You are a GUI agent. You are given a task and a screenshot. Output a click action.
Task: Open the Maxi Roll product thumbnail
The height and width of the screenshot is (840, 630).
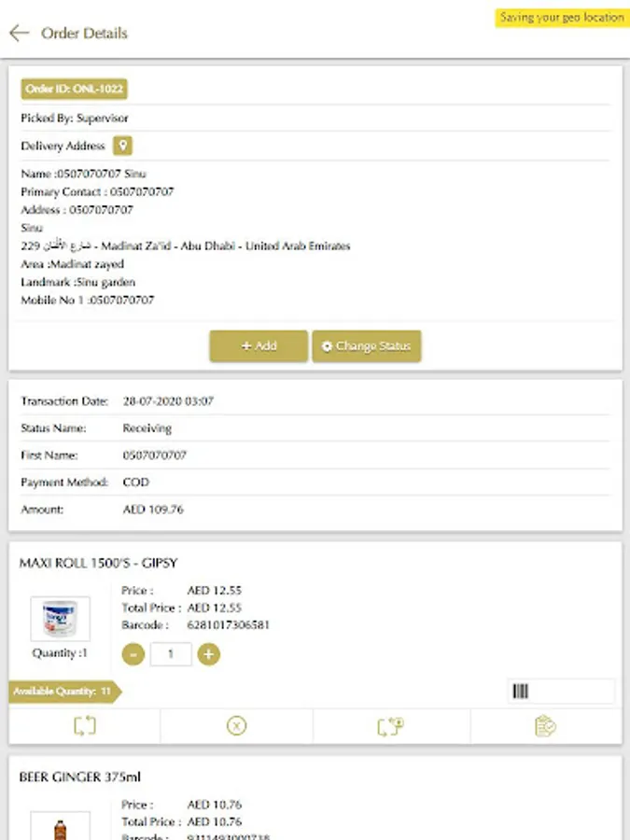point(60,619)
